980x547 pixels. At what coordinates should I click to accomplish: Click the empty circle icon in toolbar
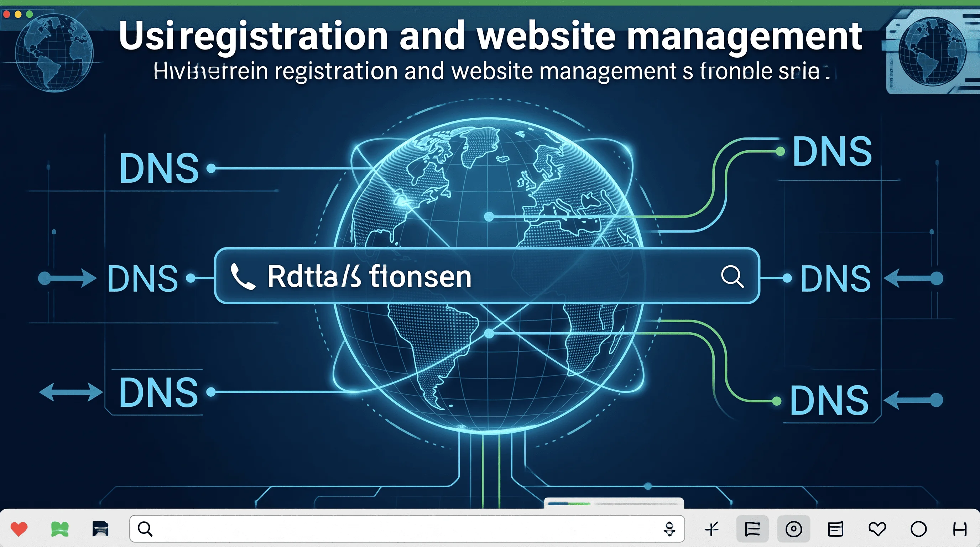click(918, 529)
